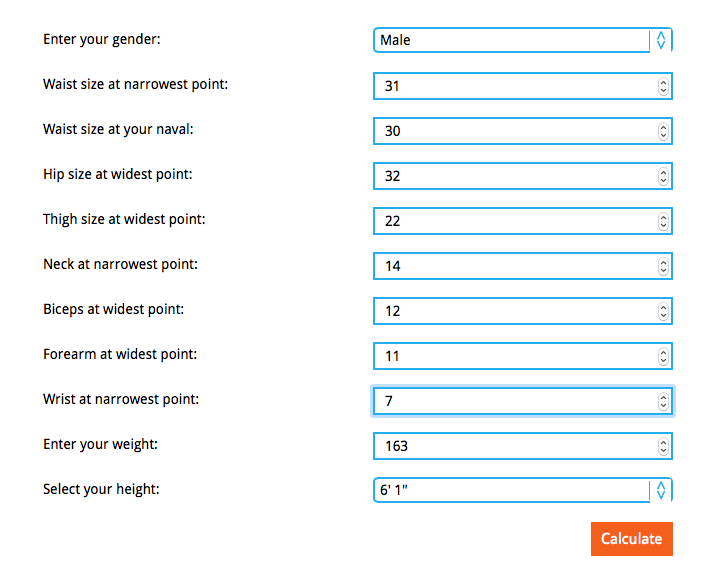Focus the neck measurement input field
Viewport: 703px width, 573px height.
(x=514, y=266)
